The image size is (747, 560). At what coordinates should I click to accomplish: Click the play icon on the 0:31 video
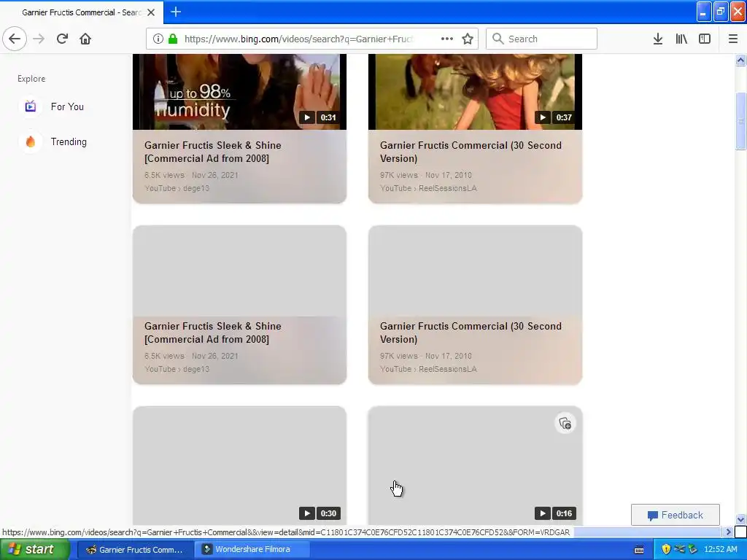tap(307, 117)
